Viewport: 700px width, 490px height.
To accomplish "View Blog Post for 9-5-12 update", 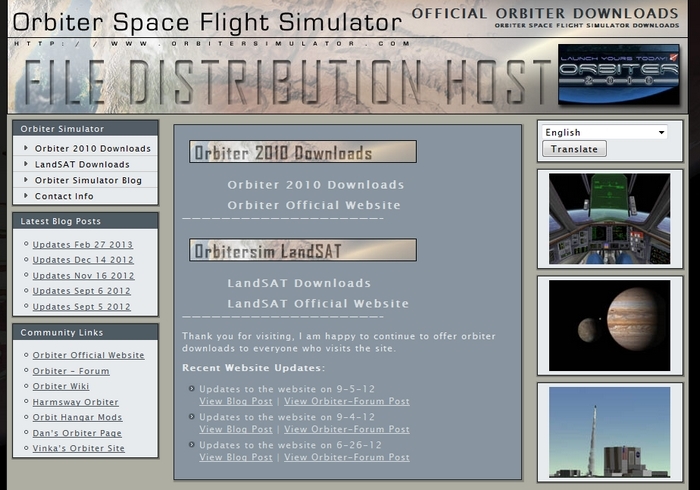I will click(236, 401).
